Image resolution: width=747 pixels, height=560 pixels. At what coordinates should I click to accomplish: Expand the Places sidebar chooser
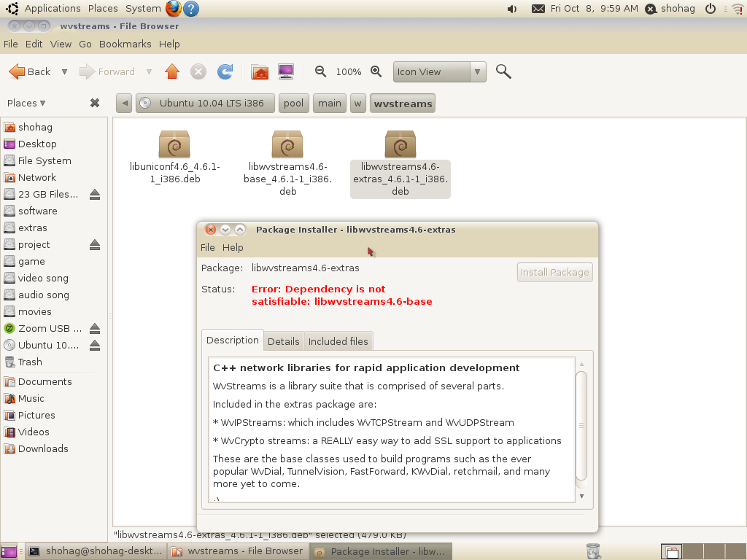(26, 104)
